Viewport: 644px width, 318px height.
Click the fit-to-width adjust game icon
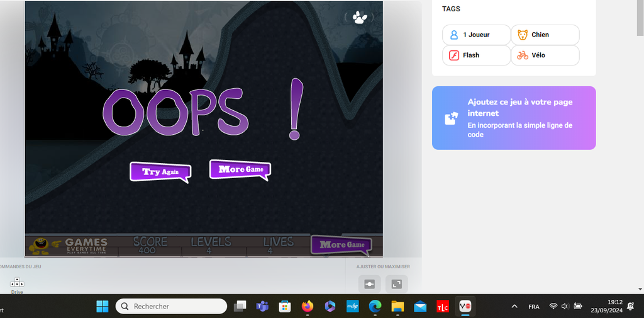[x=369, y=284]
